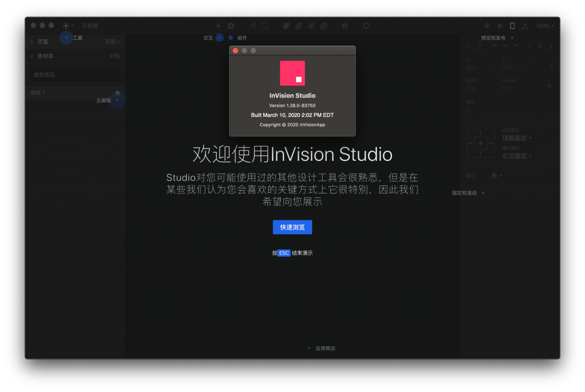Click the plus Insert tool icon
Image resolution: width=585 pixels, height=392 pixels.
(x=66, y=26)
